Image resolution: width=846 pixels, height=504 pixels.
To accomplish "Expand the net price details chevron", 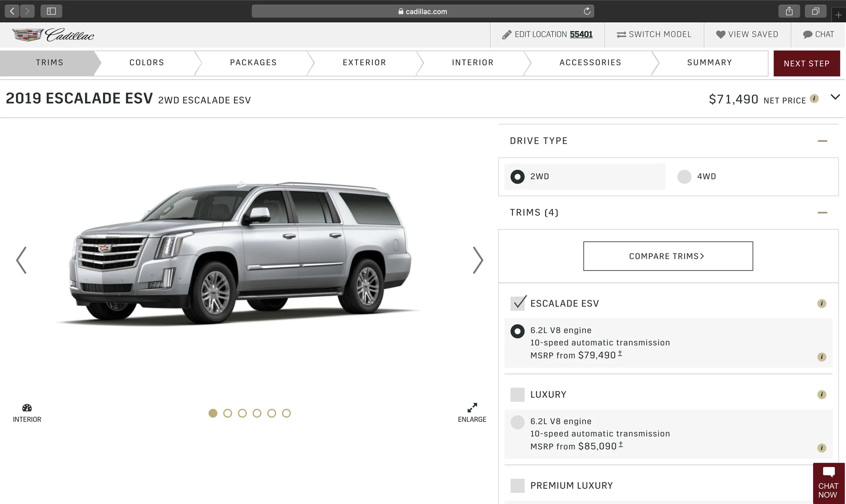I will click(x=835, y=97).
